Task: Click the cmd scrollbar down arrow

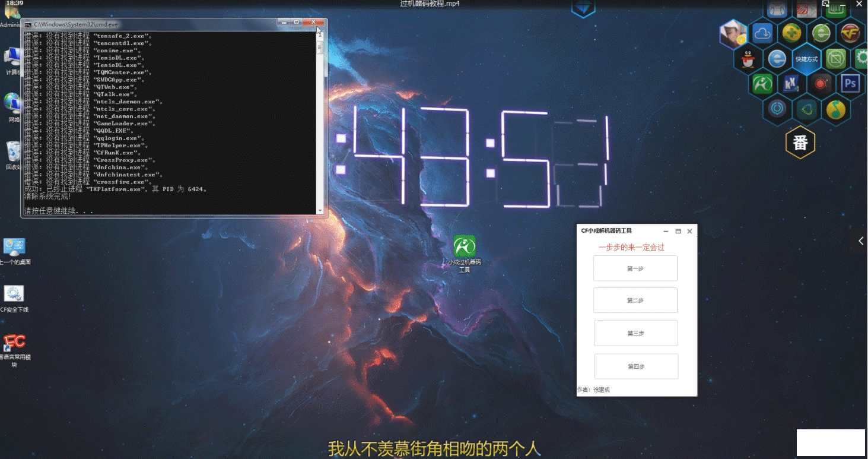Action: point(320,210)
